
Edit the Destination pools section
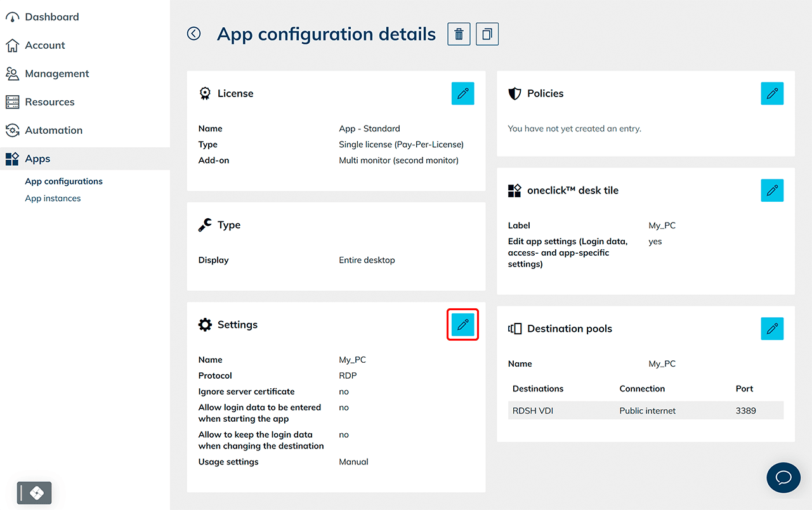coord(772,329)
